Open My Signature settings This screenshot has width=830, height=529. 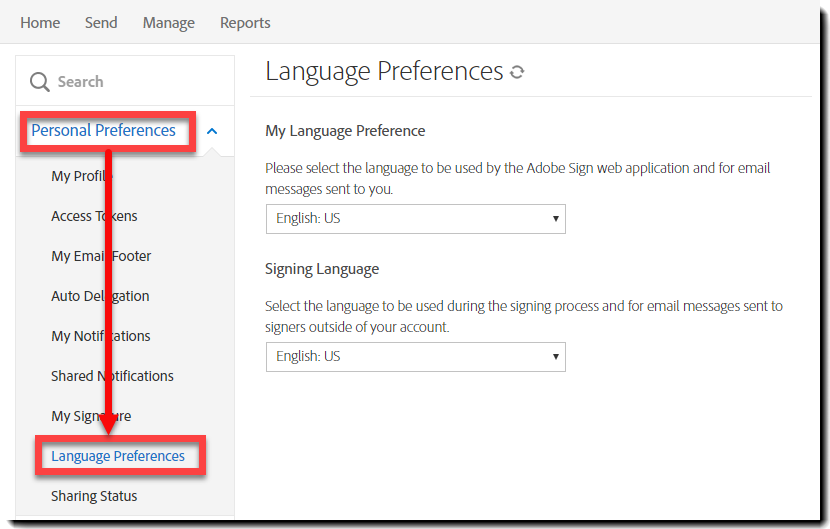point(91,416)
